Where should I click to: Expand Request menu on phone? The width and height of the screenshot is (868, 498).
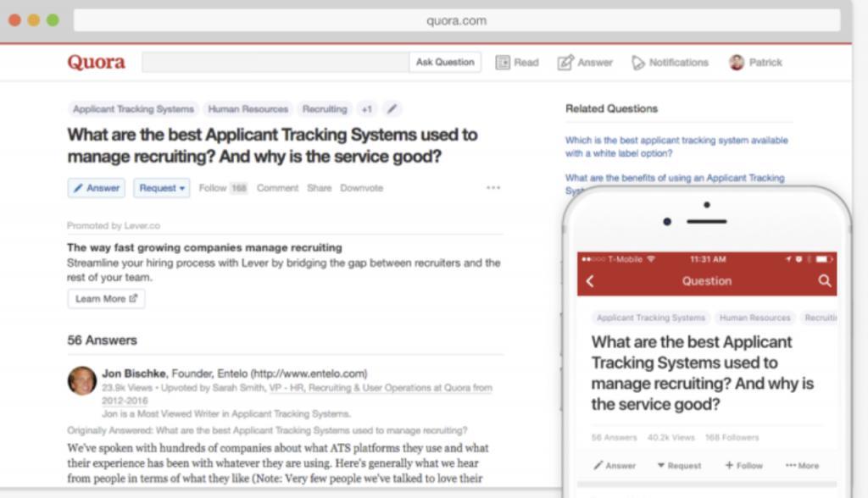tap(679, 465)
